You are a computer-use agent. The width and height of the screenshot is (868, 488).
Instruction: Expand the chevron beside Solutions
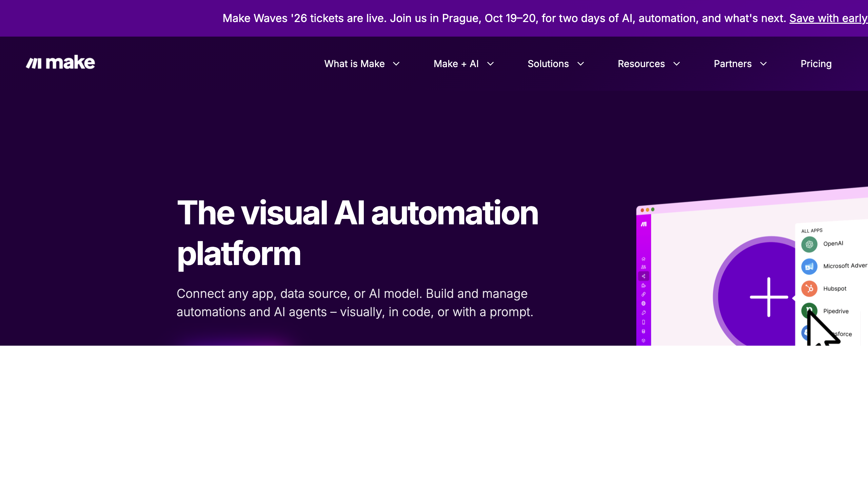(581, 64)
